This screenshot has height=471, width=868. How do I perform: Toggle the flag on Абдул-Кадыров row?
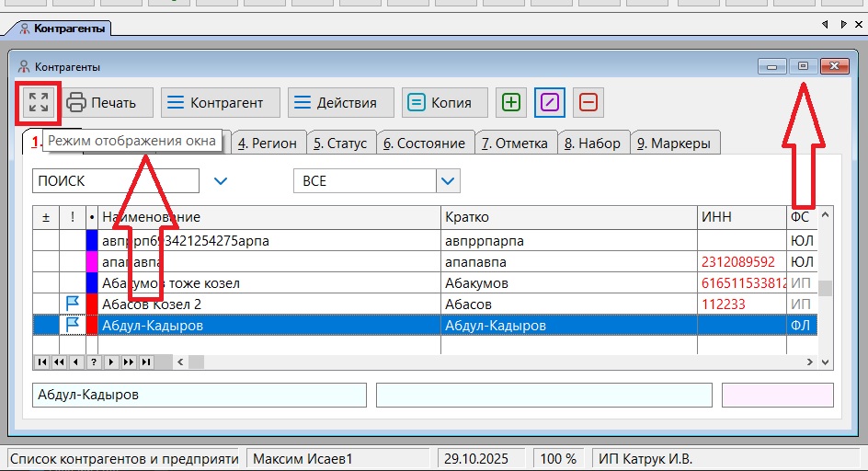73,325
